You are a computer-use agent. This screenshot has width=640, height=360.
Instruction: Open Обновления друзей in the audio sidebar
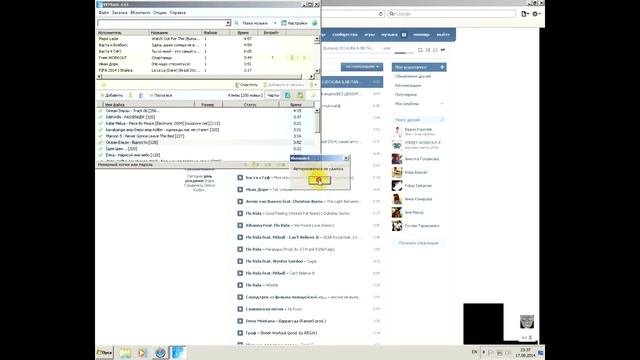(413, 76)
